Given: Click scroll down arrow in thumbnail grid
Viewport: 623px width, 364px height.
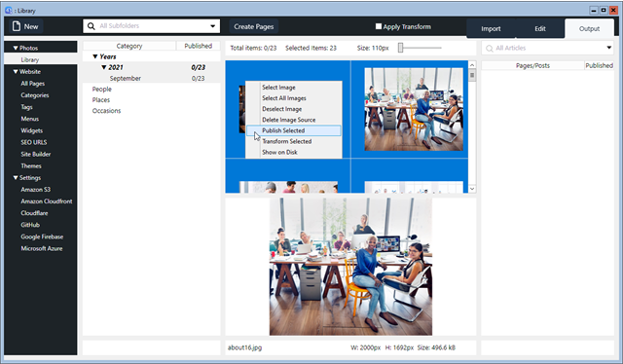Looking at the screenshot, I should click(x=472, y=189).
